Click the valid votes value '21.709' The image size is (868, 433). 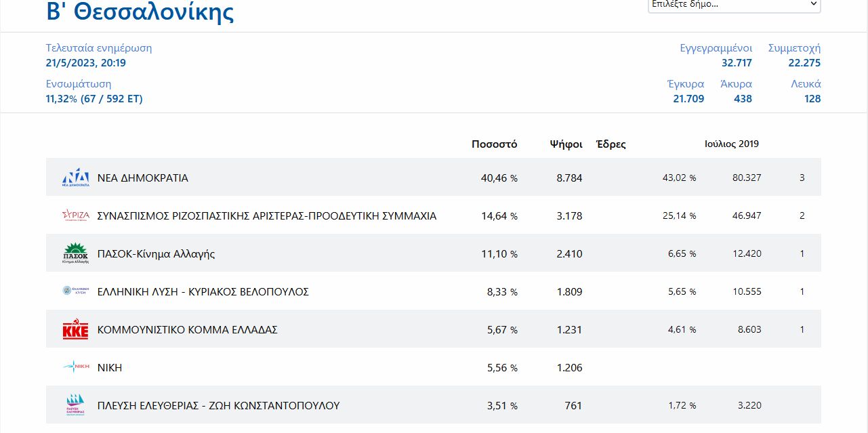point(688,99)
